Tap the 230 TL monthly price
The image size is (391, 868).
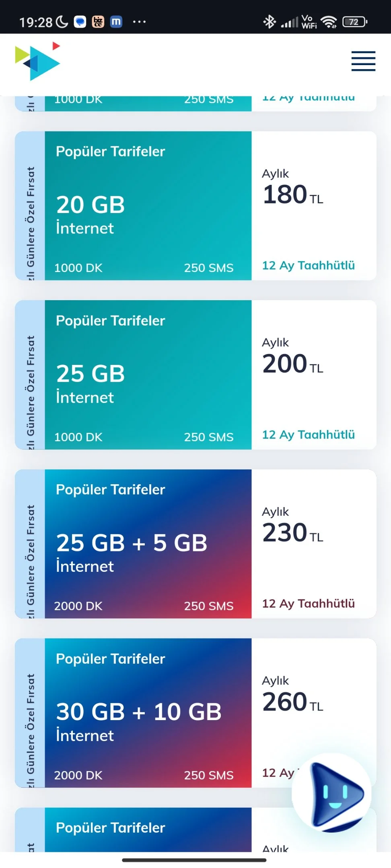[293, 533]
